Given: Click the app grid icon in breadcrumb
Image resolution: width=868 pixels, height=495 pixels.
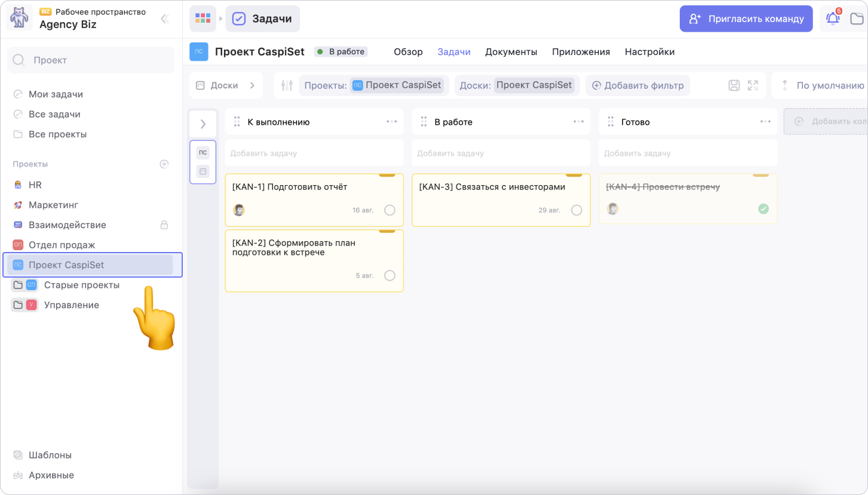Looking at the screenshot, I should pyautogui.click(x=203, y=19).
